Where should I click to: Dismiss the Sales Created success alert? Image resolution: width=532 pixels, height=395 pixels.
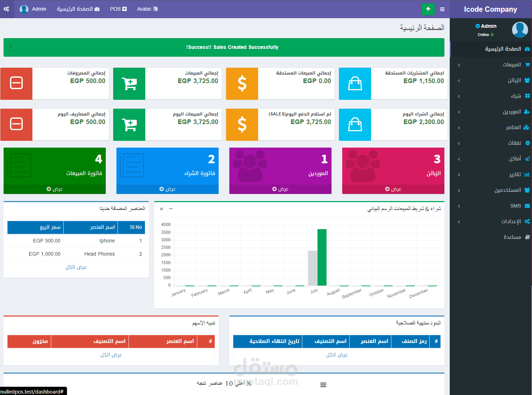tap(11, 47)
